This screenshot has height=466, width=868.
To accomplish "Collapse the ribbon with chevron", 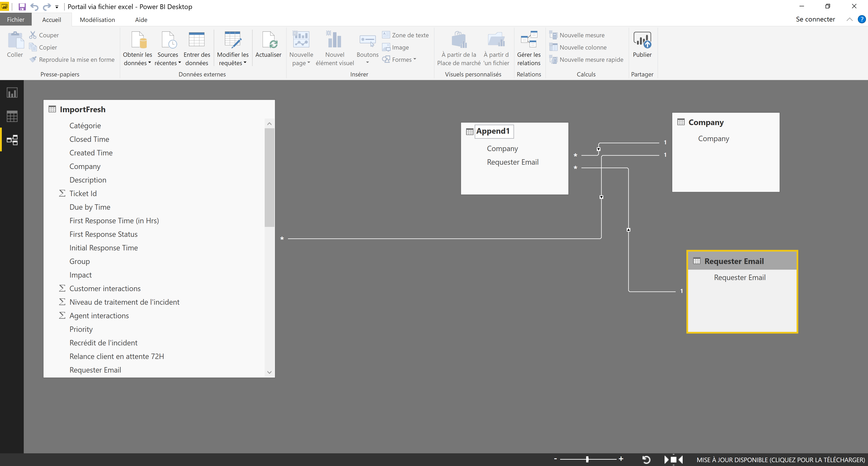I will [849, 19].
